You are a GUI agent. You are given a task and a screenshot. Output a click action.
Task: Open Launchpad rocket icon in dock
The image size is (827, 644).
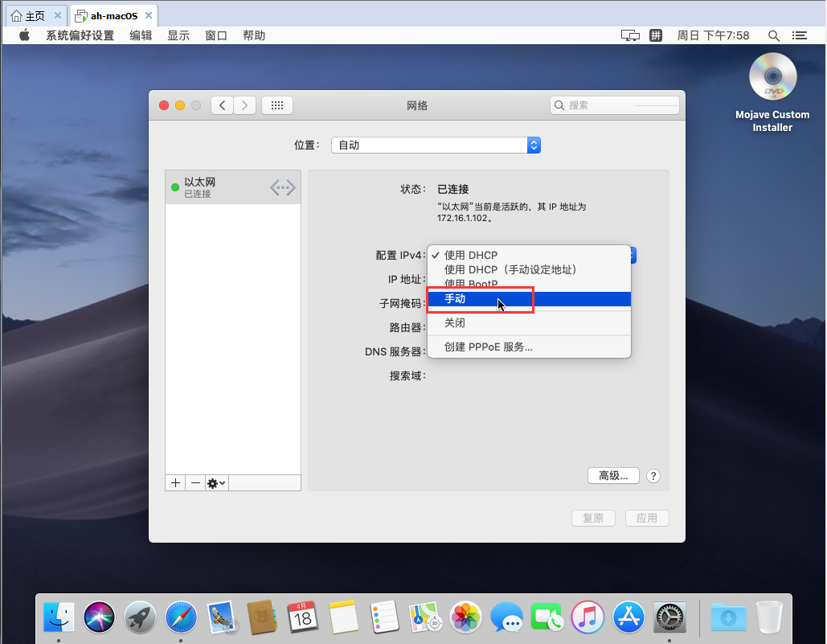[x=141, y=617]
